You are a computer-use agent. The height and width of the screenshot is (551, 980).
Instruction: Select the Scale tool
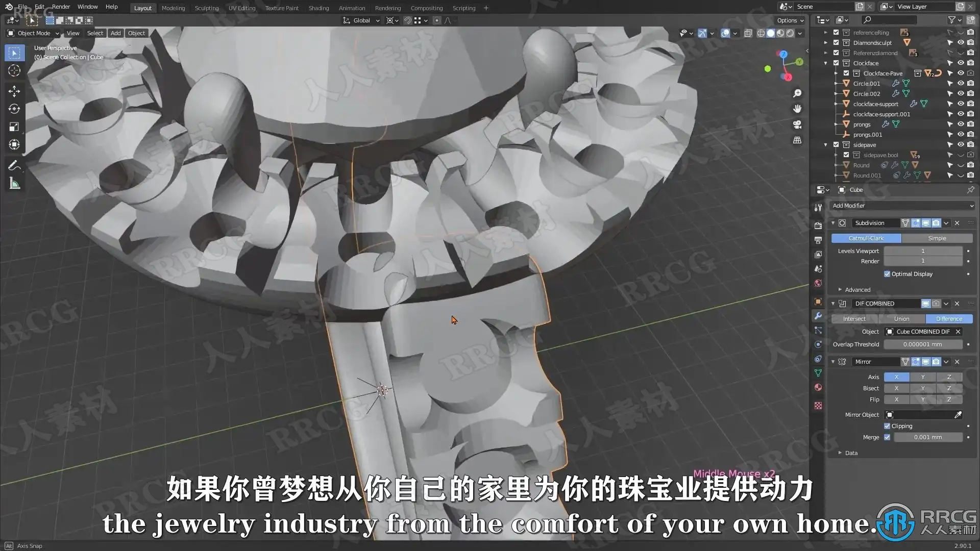pos(14,127)
